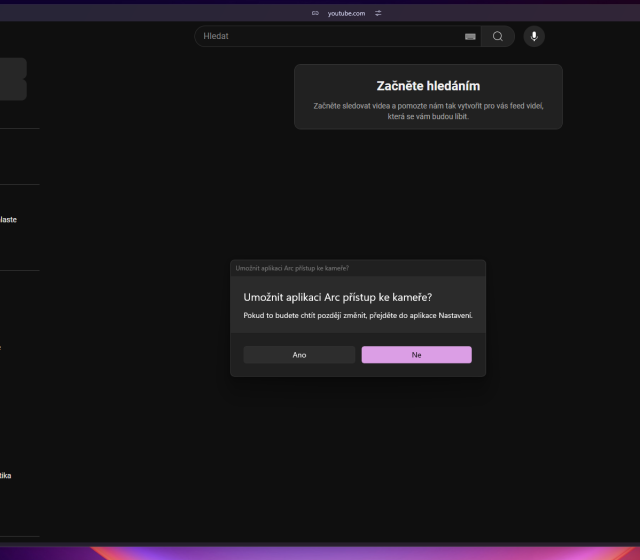Click the Začněte hledáním heading
The image size is (640, 560).
pos(428,86)
